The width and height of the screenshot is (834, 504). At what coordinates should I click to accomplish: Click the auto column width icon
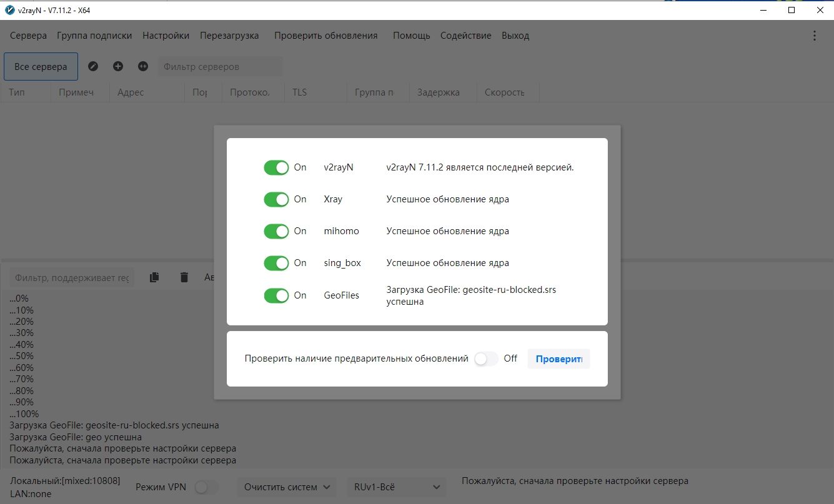(143, 66)
